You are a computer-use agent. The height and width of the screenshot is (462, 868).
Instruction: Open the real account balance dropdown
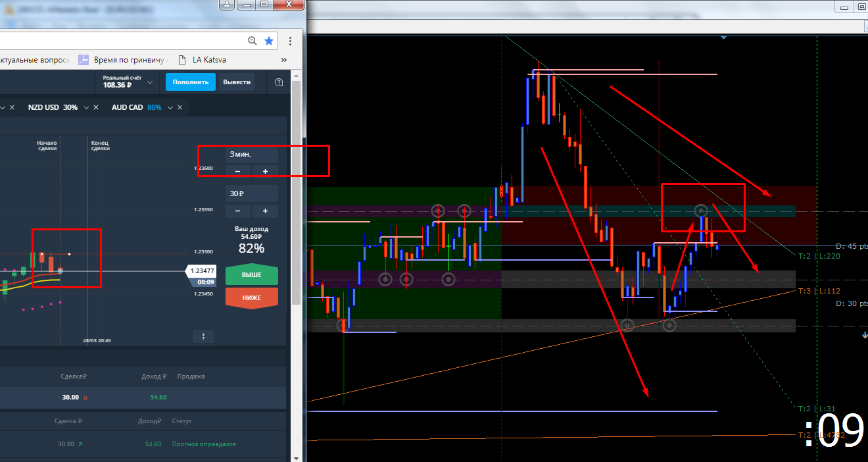[x=151, y=82]
